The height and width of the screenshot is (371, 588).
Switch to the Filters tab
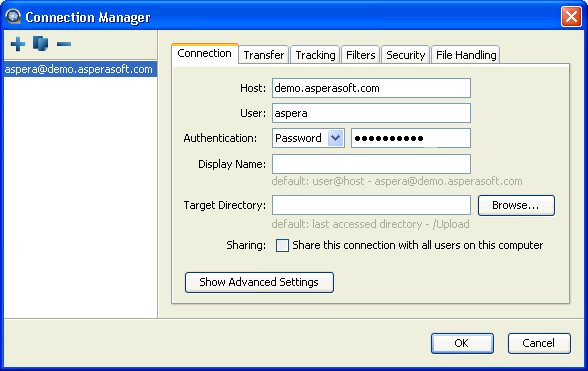360,55
